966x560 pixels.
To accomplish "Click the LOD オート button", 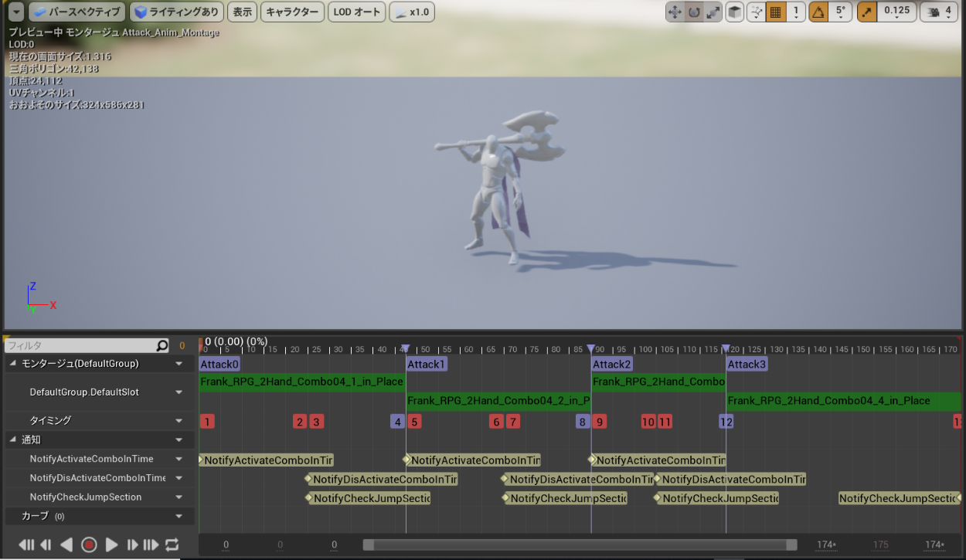I will click(x=356, y=12).
